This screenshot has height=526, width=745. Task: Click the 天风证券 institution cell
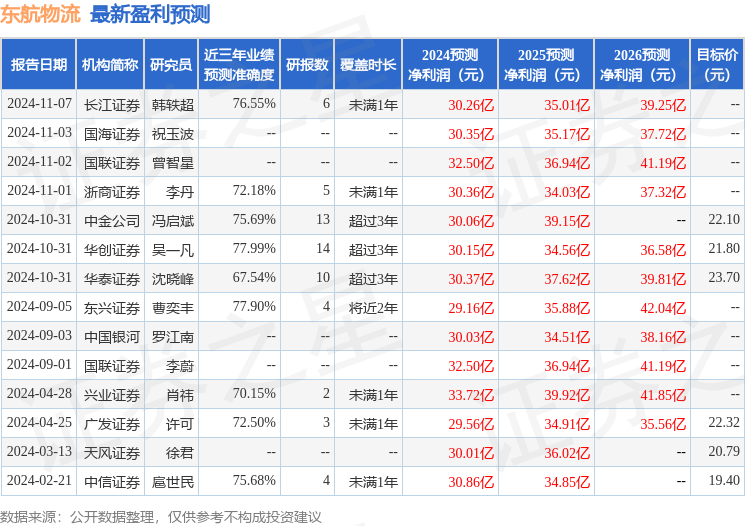click(x=112, y=453)
